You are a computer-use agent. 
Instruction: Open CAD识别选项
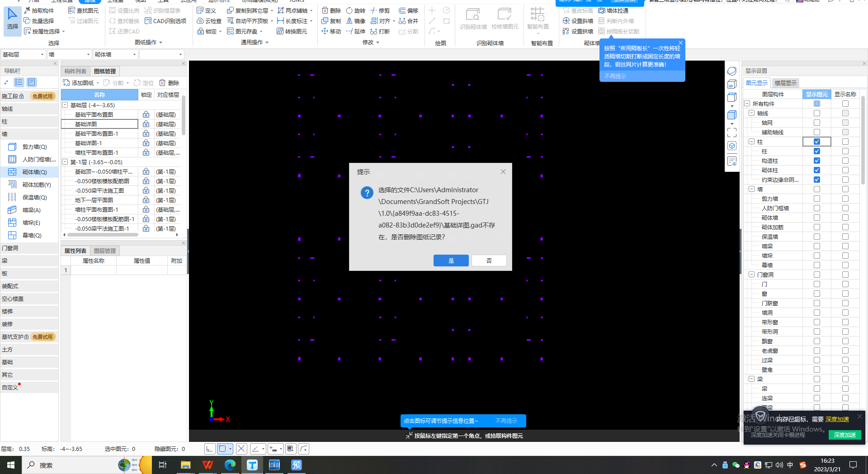[165, 21]
